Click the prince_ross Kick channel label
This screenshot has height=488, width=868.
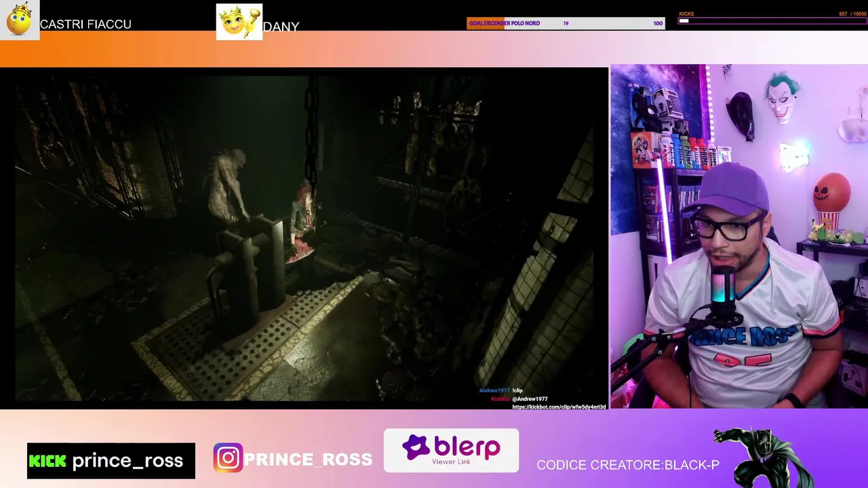(x=127, y=461)
